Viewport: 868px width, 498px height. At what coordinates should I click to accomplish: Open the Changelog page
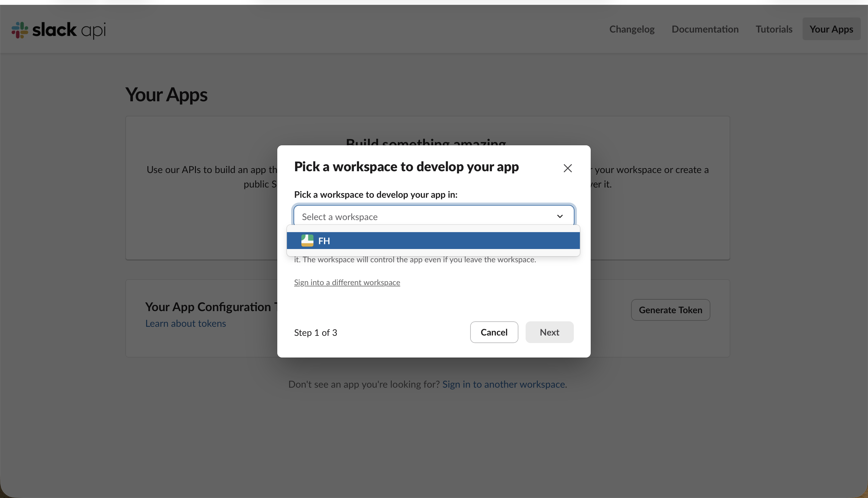(x=632, y=29)
